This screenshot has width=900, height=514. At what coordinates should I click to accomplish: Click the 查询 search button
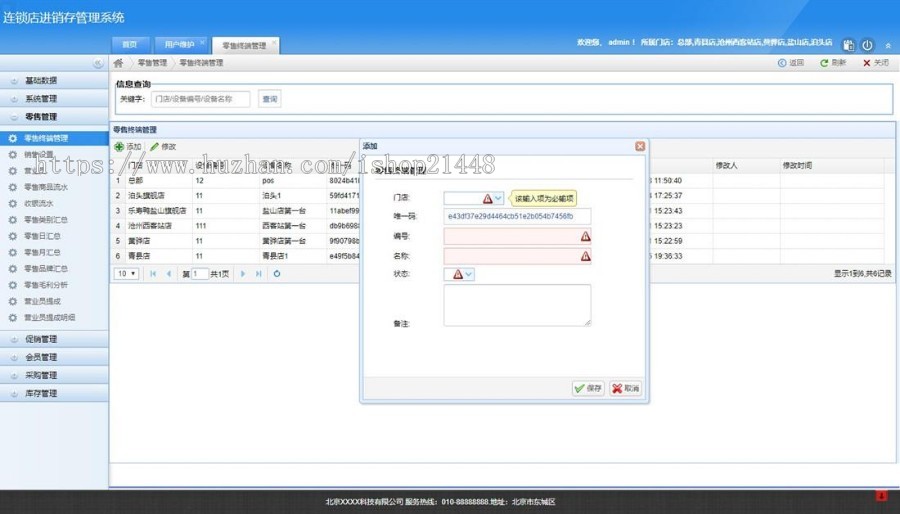(x=270, y=99)
